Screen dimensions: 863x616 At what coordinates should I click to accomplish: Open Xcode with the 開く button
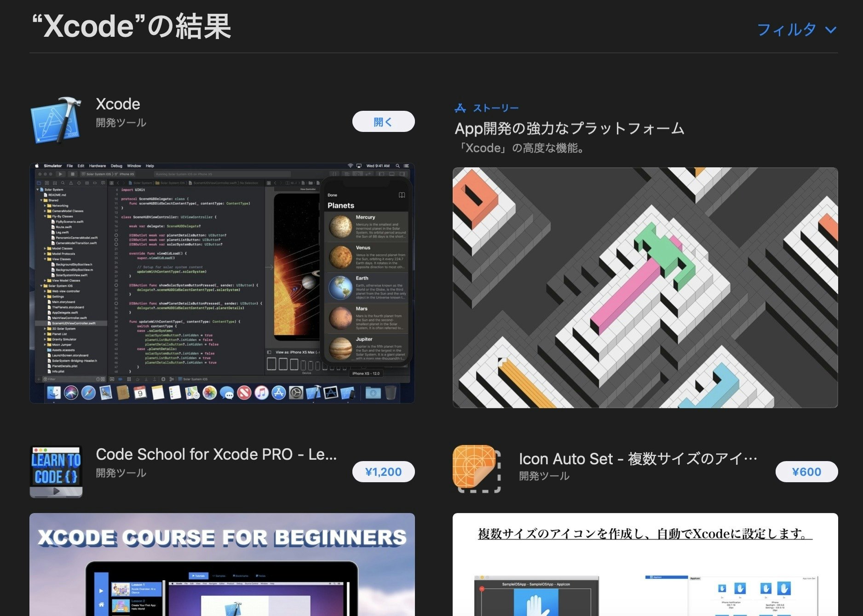coord(383,122)
